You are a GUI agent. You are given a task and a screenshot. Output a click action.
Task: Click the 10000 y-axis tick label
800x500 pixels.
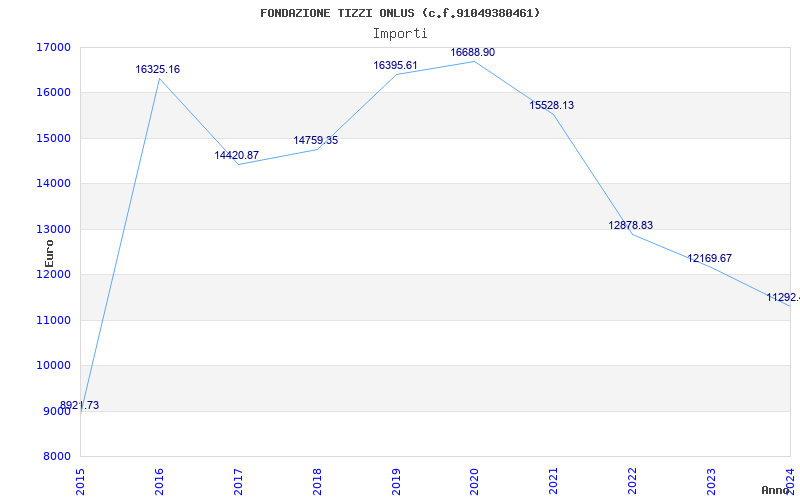[x=53, y=365]
